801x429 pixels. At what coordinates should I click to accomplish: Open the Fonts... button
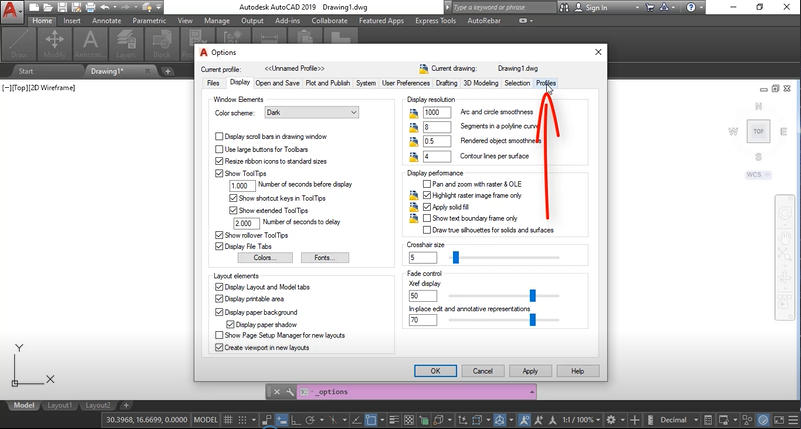tap(325, 258)
